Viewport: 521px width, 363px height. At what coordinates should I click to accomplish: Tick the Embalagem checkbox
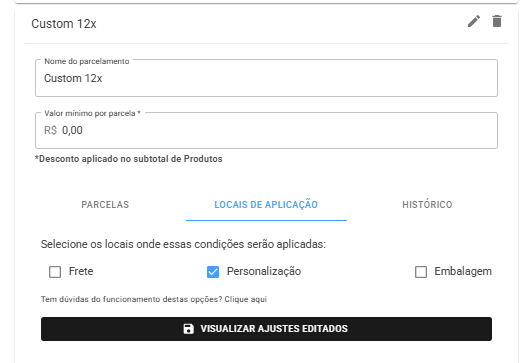tap(421, 272)
